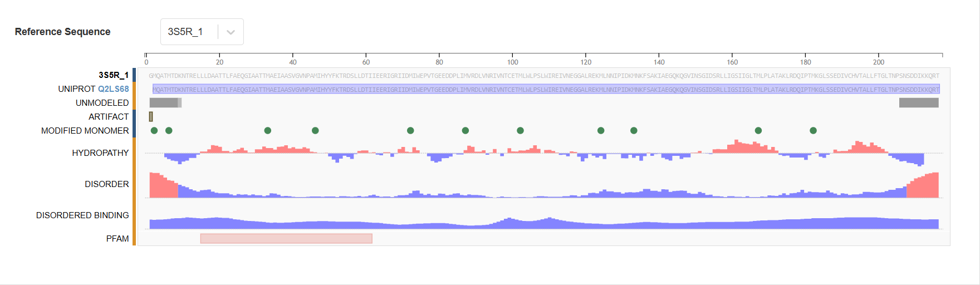Click the small ARTIFACT marker block
This screenshot has width=980, height=285.
(x=151, y=117)
